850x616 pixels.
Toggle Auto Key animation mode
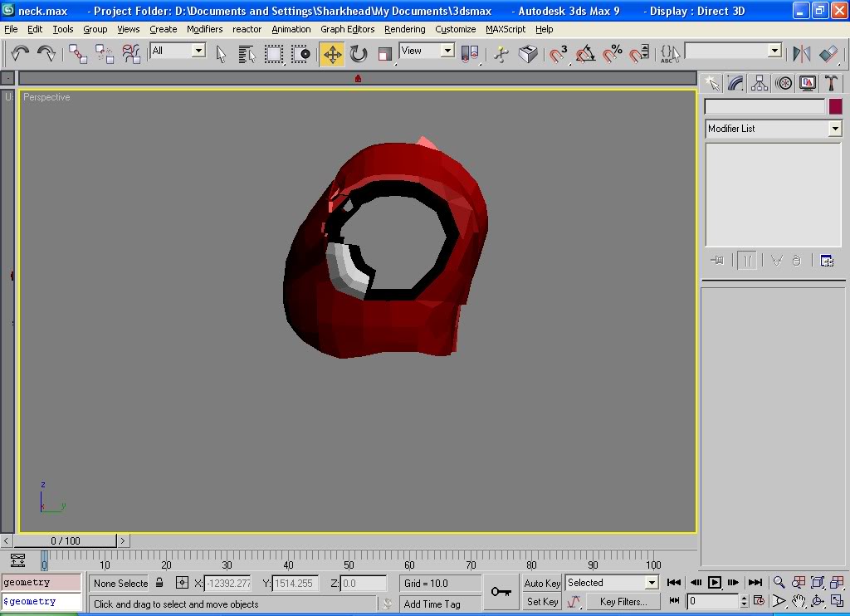coord(542,583)
